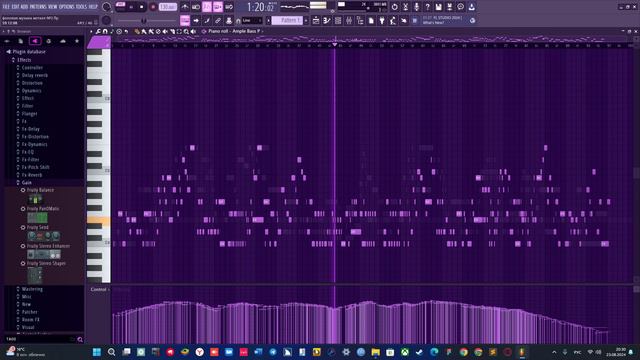Screen dimensions: 640x360
Task: Open the TOOLS menu
Action: click(82, 7)
